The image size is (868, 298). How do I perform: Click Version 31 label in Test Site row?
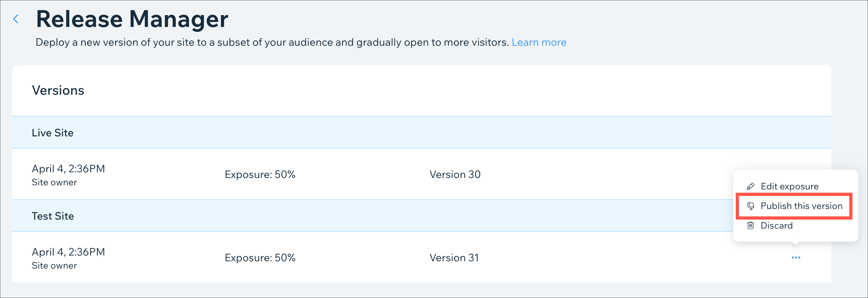click(454, 258)
